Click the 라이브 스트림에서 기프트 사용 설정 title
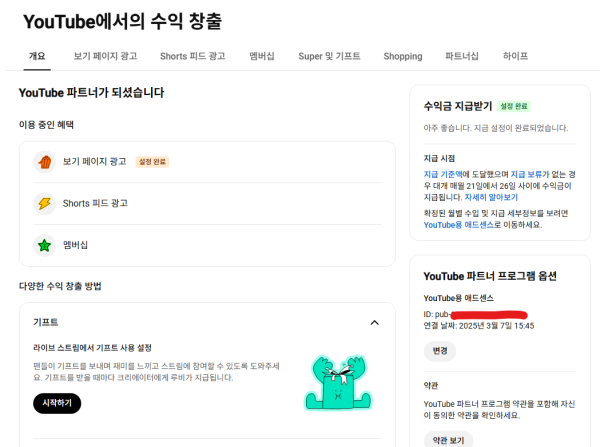Image resolution: width=600 pixels, height=447 pixels. coord(92,348)
